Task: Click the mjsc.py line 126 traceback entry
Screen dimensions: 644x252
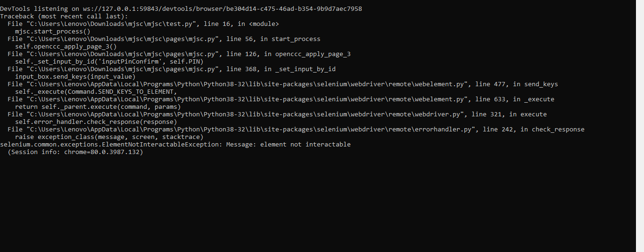Action: click(179, 54)
